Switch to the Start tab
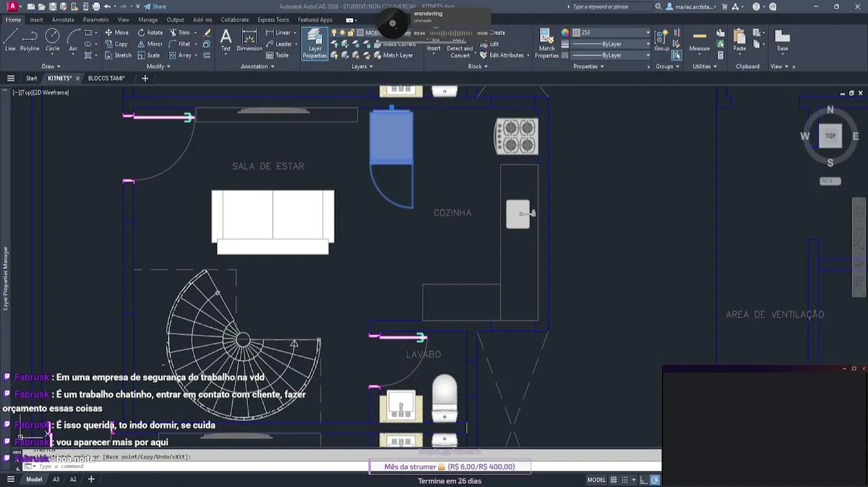The width and height of the screenshot is (868, 487). [x=32, y=78]
